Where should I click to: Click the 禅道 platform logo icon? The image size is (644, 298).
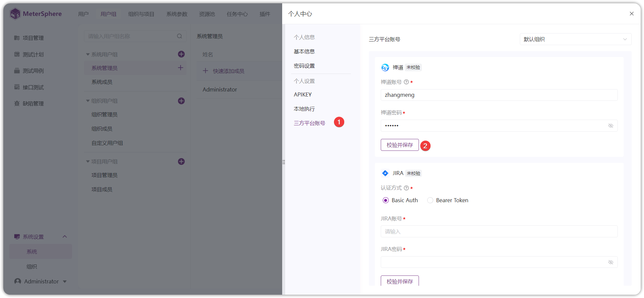(385, 68)
